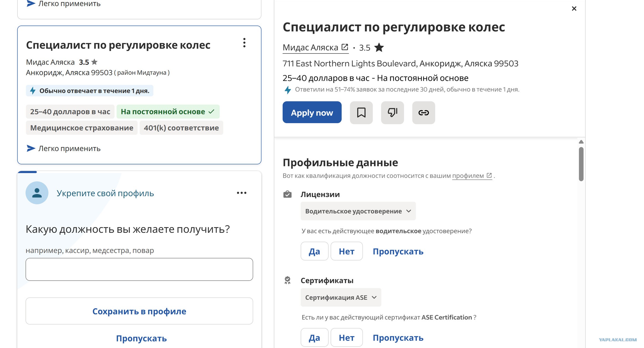644x348 pixels.
Task: Click the star icon on the job card
Action: pos(94,62)
